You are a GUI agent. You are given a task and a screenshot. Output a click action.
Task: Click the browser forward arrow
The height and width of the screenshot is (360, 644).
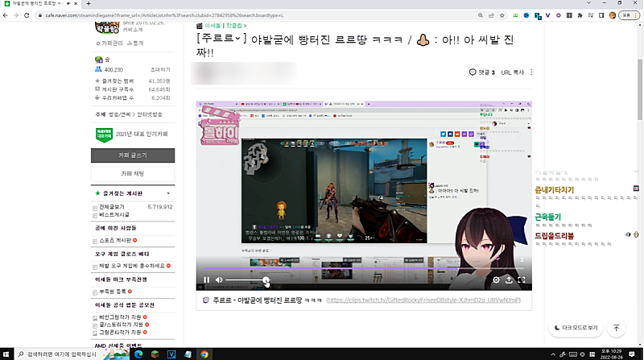[x=16, y=15]
